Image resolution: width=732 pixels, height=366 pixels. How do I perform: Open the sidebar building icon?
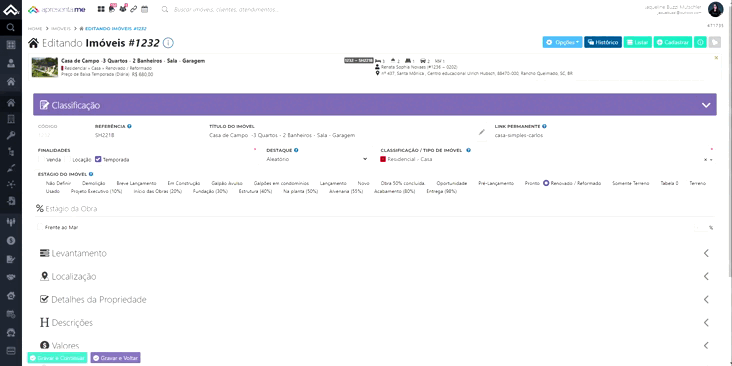(11, 119)
